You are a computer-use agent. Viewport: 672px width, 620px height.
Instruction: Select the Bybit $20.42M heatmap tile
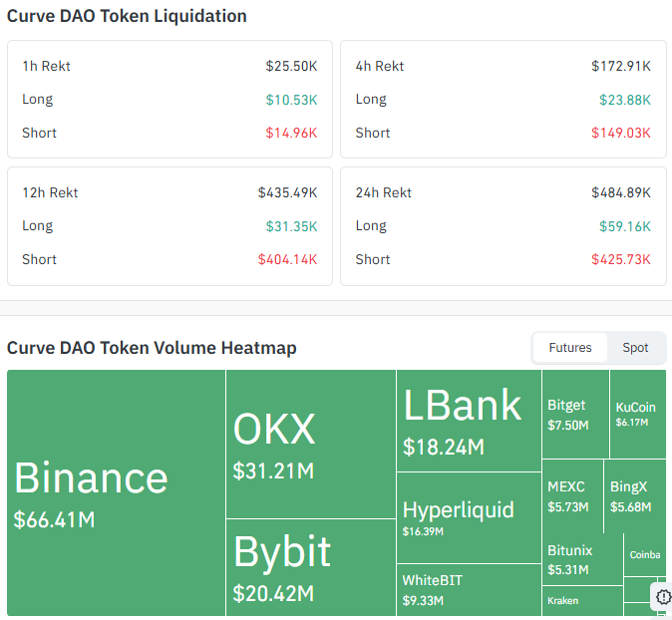[311, 568]
